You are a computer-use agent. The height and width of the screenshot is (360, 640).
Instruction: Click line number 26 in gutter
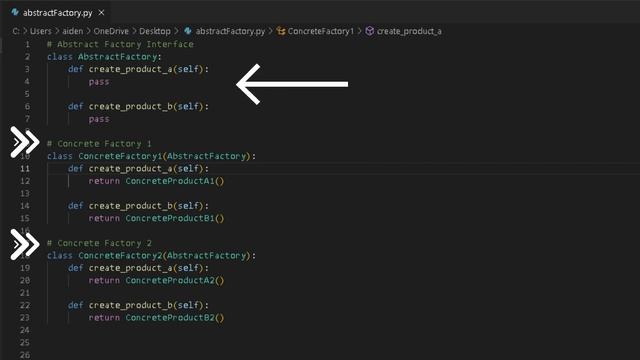tap(25, 355)
